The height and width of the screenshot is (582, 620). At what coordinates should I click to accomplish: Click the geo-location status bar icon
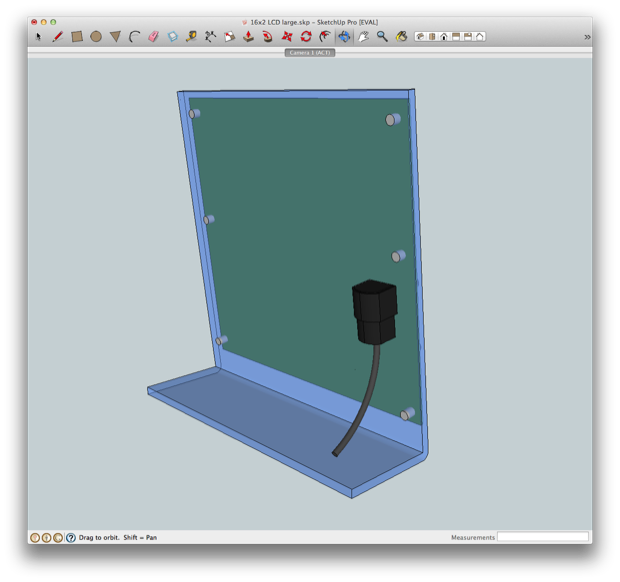(x=35, y=538)
